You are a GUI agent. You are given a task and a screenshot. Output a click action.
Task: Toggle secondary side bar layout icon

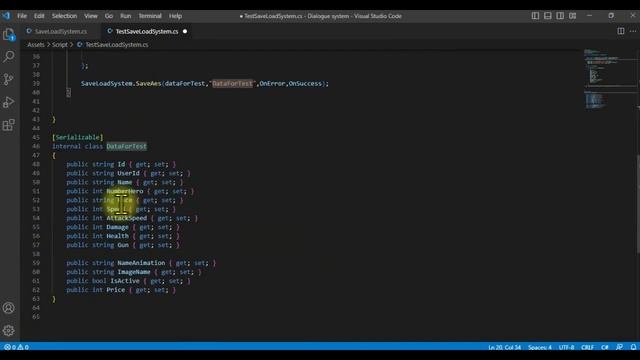tap(560, 16)
